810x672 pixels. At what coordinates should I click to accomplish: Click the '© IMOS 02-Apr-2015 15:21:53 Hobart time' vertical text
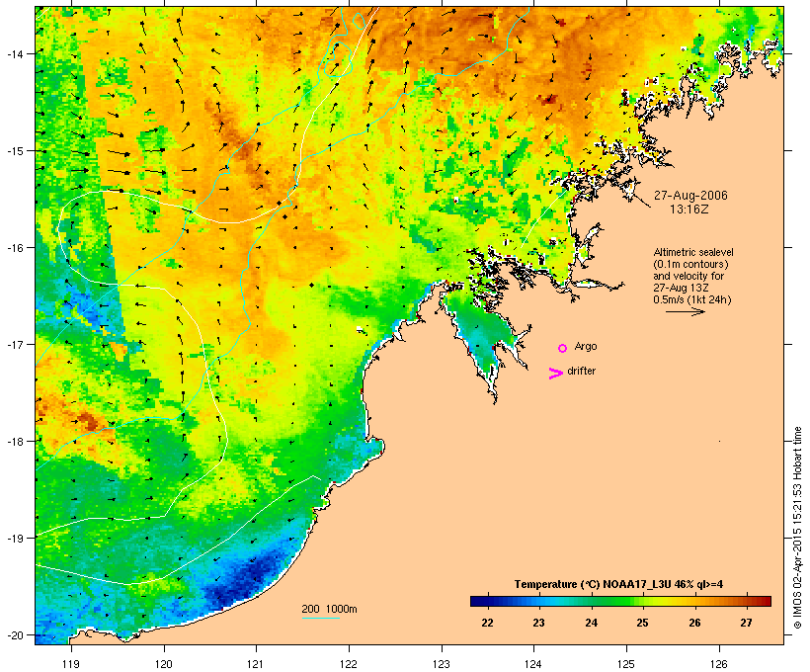point(797,528)
